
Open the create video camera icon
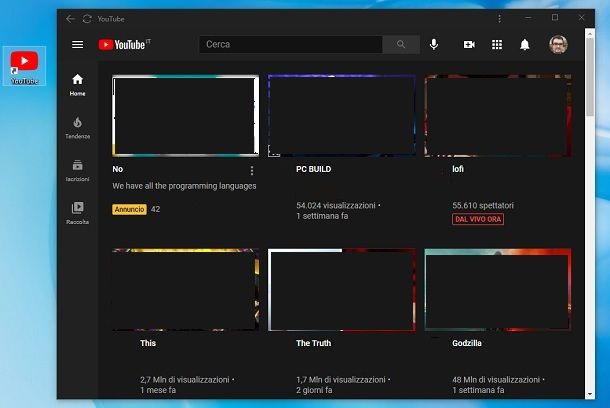[x=469, y=45]
